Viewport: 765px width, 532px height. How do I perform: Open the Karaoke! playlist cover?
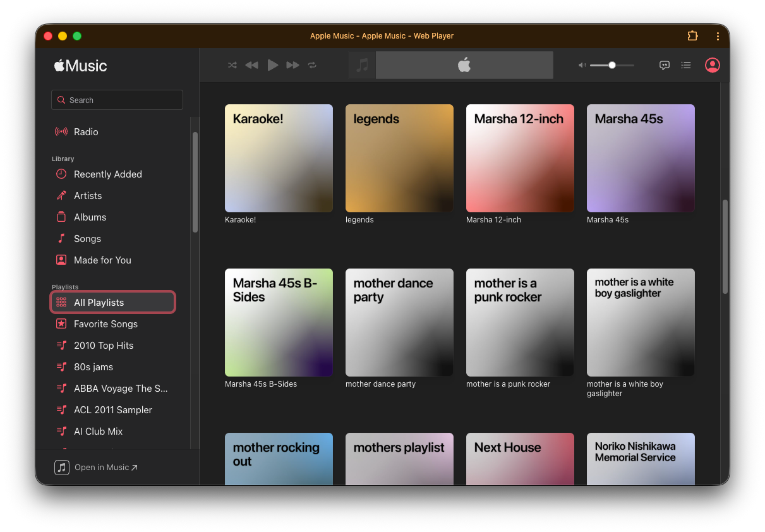[x=279, y=158]
